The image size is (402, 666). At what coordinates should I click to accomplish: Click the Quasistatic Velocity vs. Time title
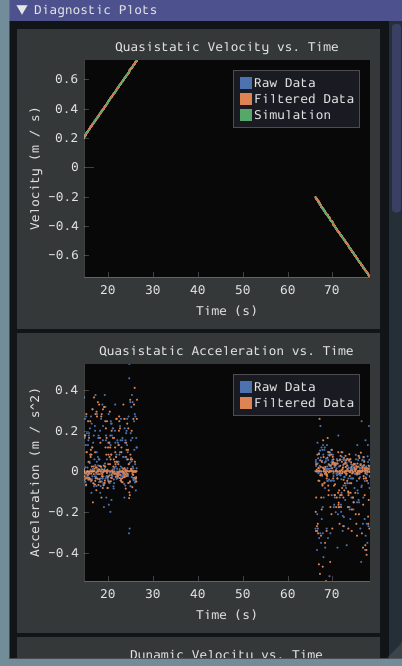227,47
